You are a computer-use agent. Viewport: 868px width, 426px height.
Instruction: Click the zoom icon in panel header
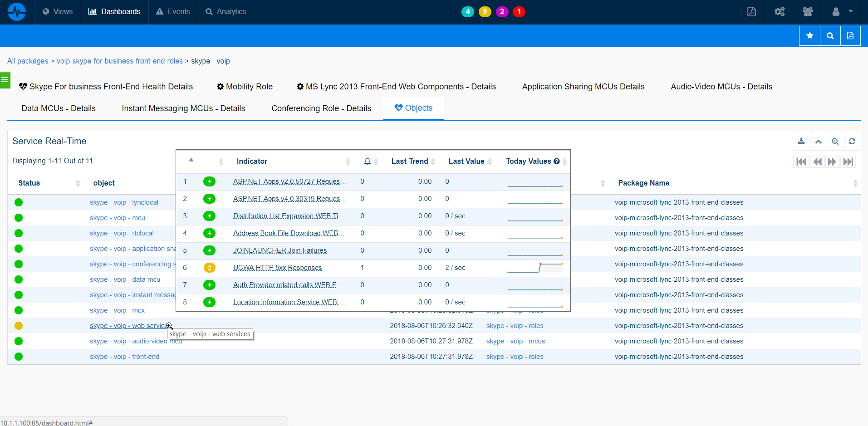835,141
